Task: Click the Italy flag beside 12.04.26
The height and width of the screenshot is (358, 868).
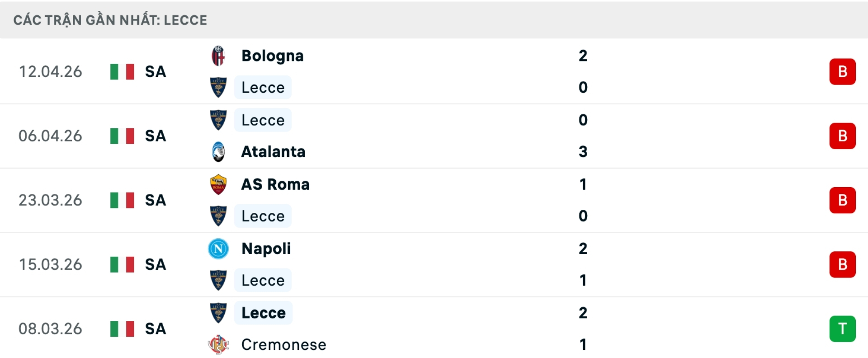Action: (122, 71)
